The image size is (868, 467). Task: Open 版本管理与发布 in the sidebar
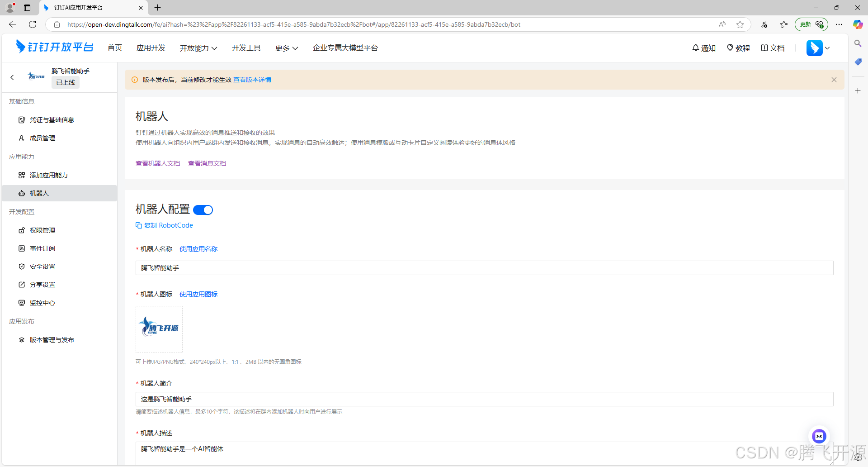[x=59, y=340]
